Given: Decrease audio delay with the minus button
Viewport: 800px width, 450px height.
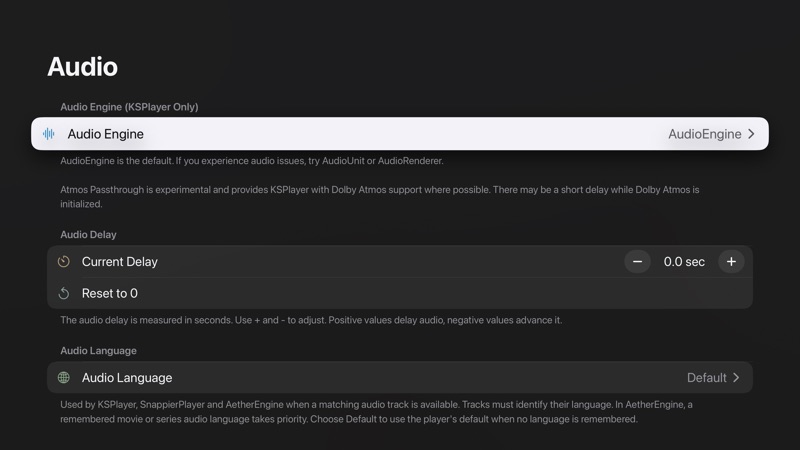Looking at the screenshot, I should 637,262.
